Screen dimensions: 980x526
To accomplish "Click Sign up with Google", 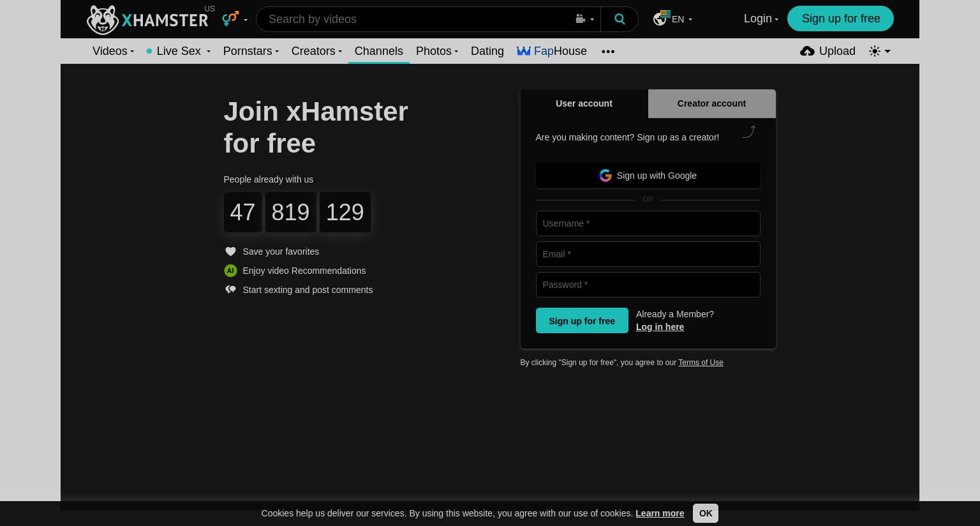I will 648,176.
